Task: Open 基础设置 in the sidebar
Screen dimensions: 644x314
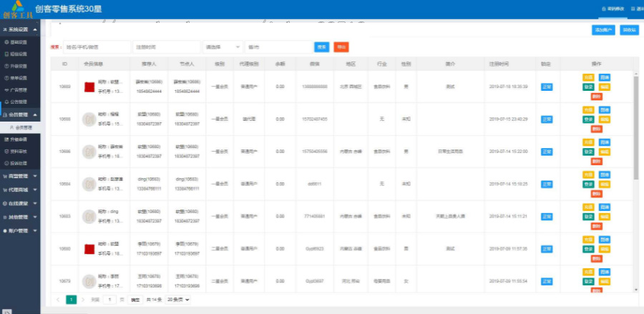Action: [20, 42]
